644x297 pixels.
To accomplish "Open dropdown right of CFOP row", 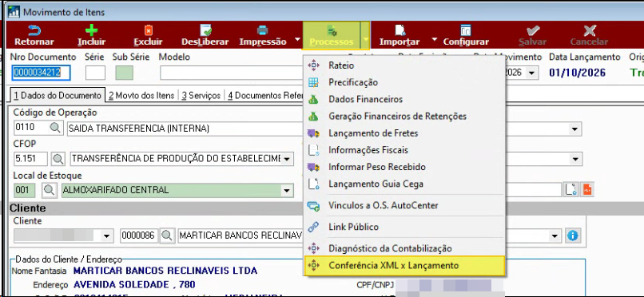I will (576, 159).
